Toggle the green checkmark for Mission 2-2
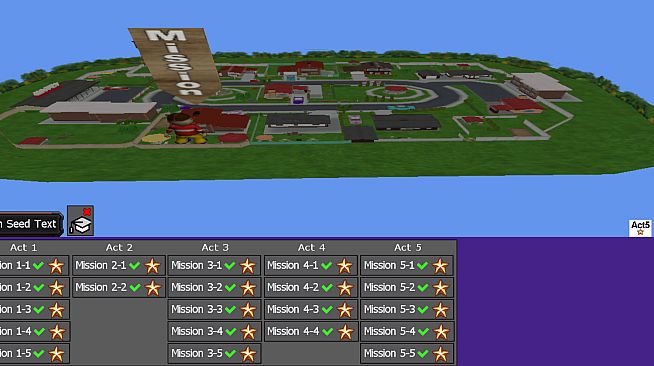654x366 pixels. point(134,288)
